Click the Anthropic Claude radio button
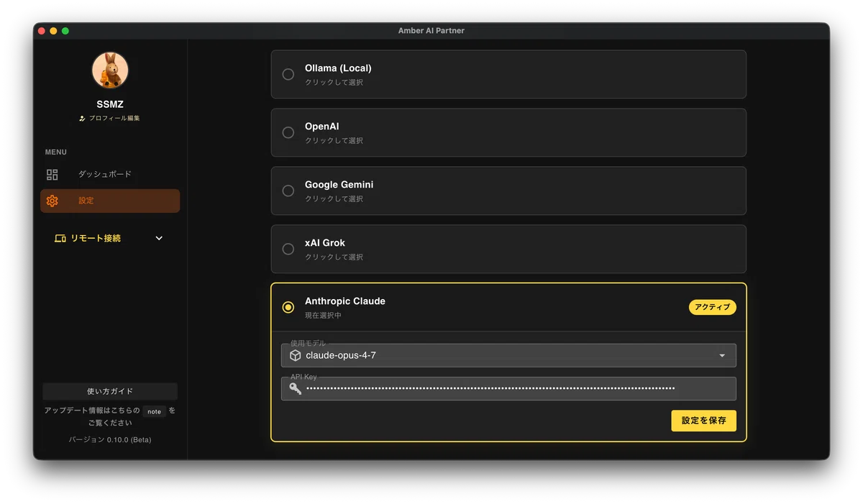 [288, 307]
